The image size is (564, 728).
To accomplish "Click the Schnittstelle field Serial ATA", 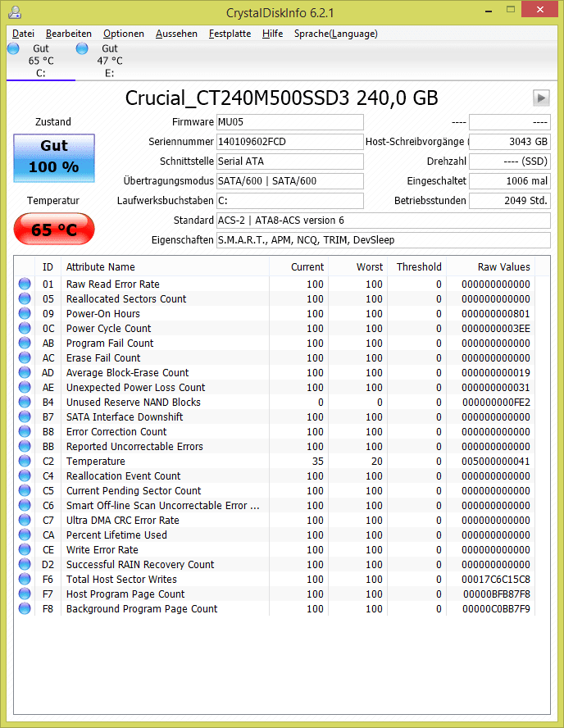I will [290, 162].
